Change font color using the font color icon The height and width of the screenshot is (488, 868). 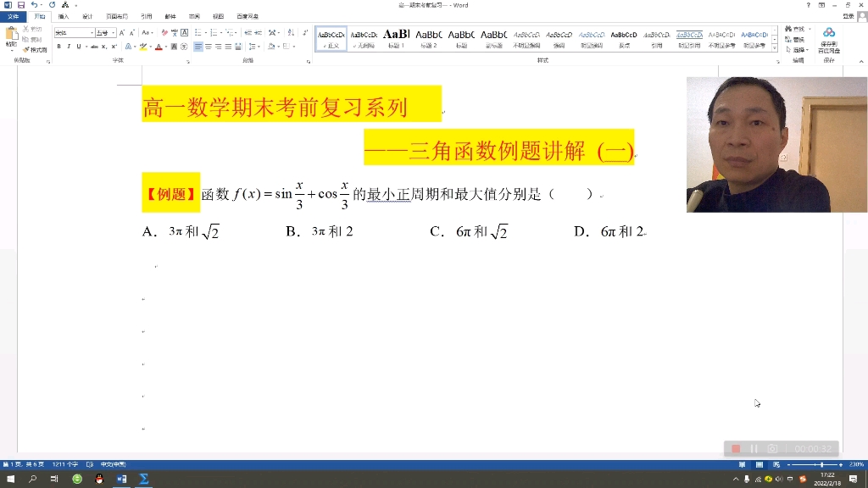pyautogui.click(x=158, y=47)
